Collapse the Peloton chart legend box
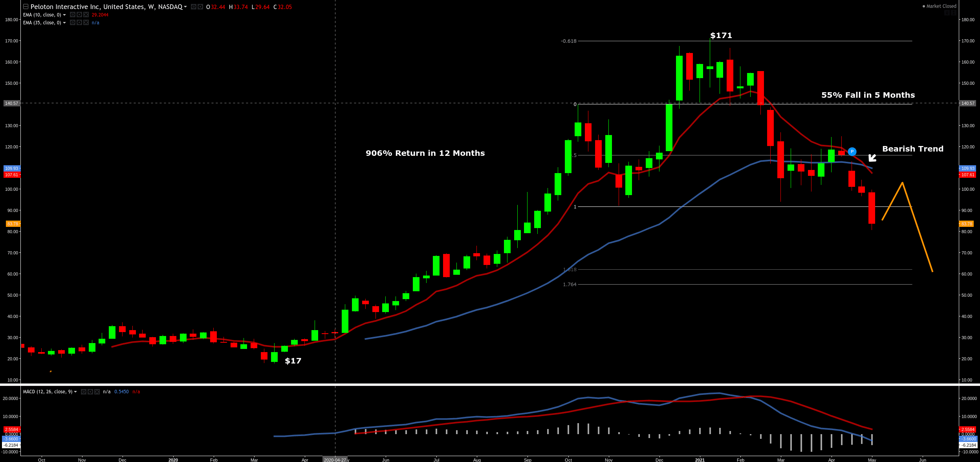This screenshot has width=980, height=462. tap(26, 7)
